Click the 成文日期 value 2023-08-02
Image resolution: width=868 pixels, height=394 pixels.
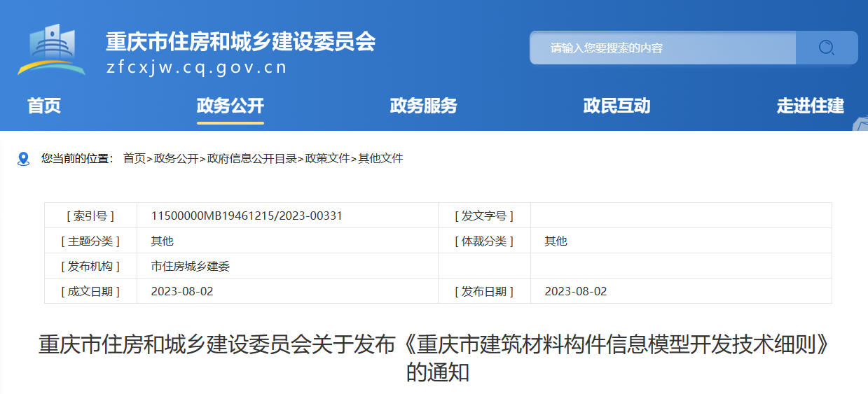(182, 291)
